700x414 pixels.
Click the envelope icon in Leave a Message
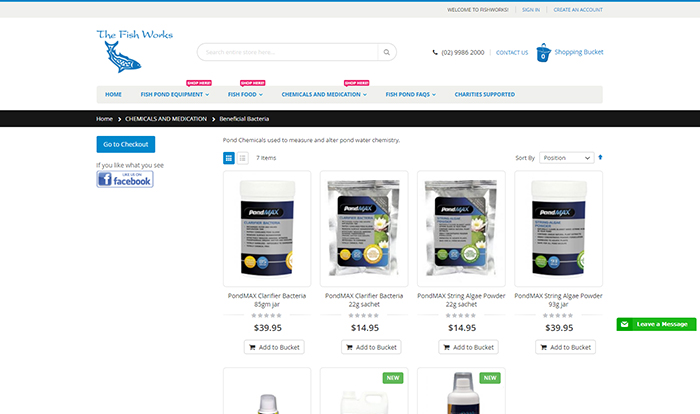coord(625,324)
